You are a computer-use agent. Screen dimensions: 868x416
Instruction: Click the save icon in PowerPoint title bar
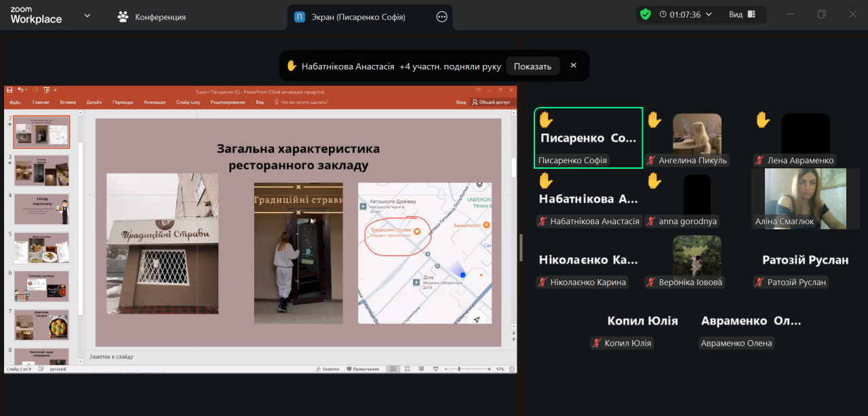[9, 90]
